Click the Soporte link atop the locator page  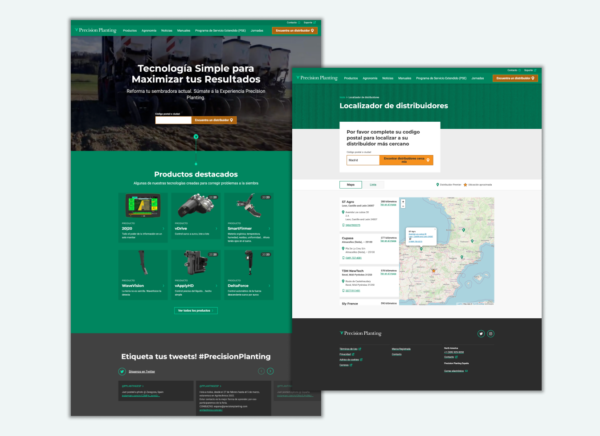click(x=530, y=70)
